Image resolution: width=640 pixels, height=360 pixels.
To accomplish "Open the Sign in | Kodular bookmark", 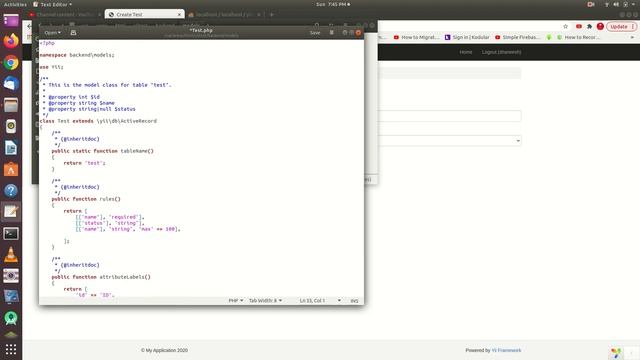I will [467, 37].
